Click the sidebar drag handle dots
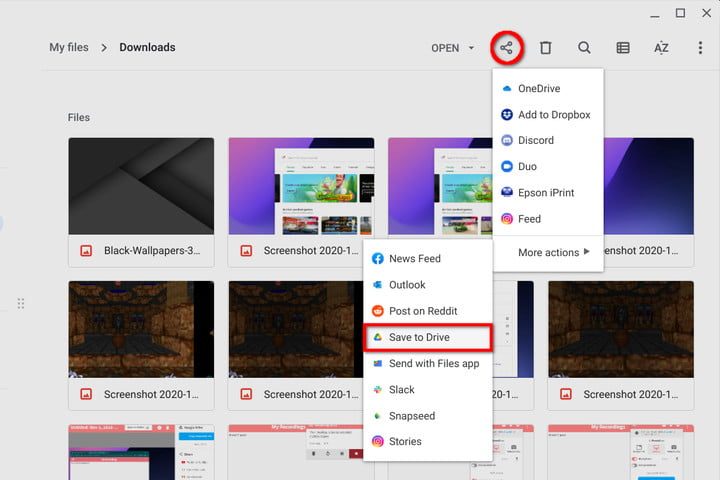 pos(21,303)
